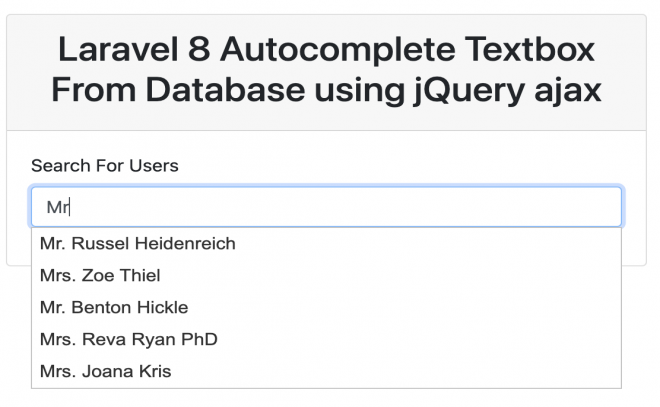Choose Mrs. Joana Kris from the list
Screen dimensions: 660x407
(x=326, y=372)
